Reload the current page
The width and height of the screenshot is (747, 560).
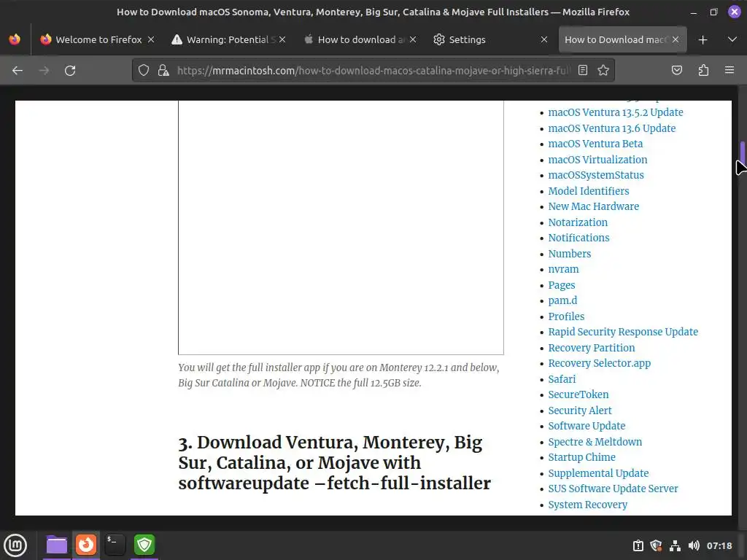70,71
